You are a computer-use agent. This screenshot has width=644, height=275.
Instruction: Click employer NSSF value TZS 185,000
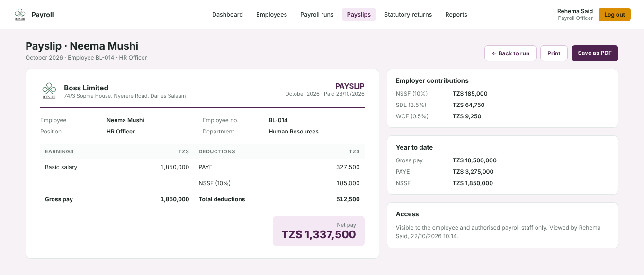coord(470,94)
